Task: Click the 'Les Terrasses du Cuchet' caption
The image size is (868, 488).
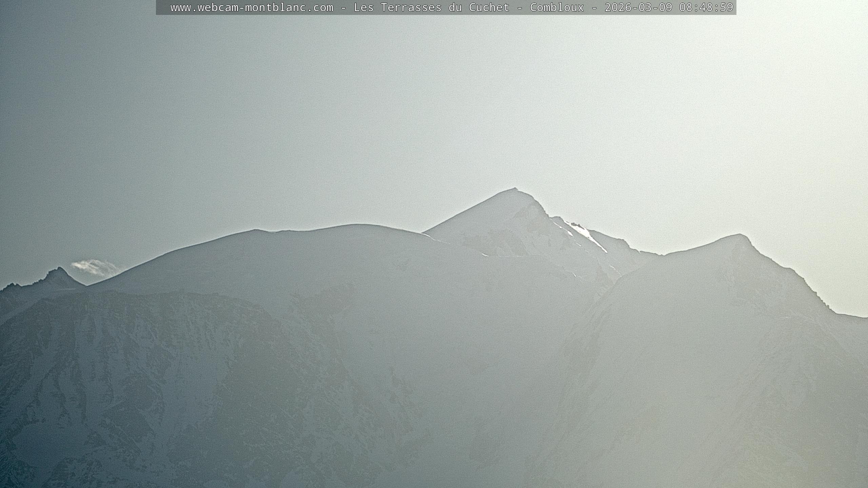Action: click(431, 7)
